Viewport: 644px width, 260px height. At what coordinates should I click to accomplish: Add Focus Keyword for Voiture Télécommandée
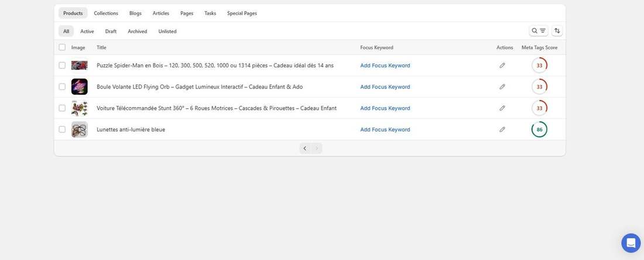pyautogui.click(x=385, y=108)
